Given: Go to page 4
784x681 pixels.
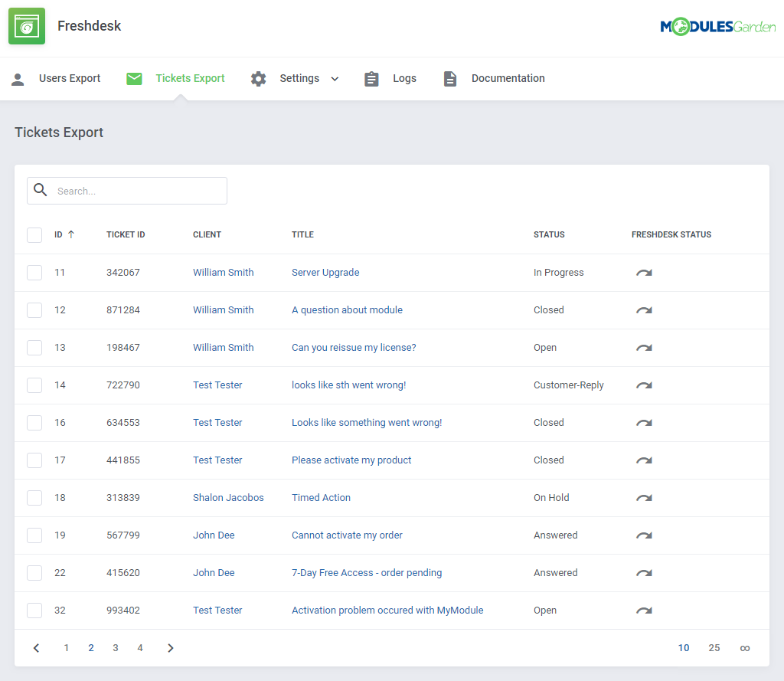Looking at the screenshot, I should (x=140, y=648).
